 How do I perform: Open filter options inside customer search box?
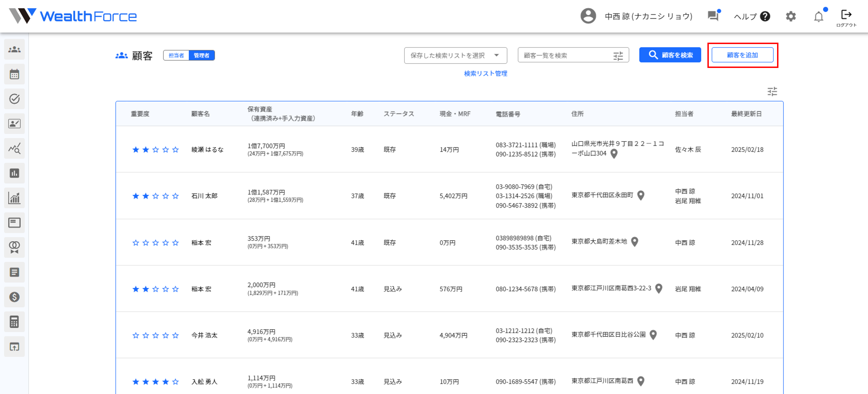point(618,56)
